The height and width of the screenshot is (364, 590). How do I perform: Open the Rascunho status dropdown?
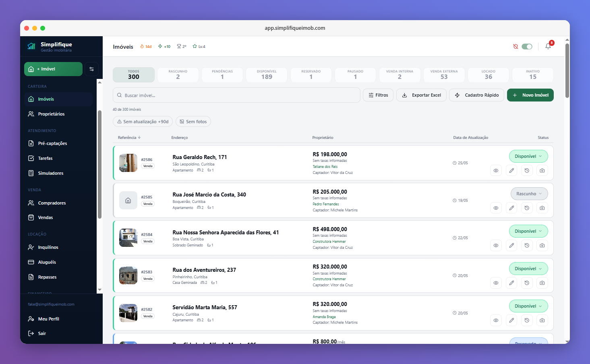tap(529, 194)
